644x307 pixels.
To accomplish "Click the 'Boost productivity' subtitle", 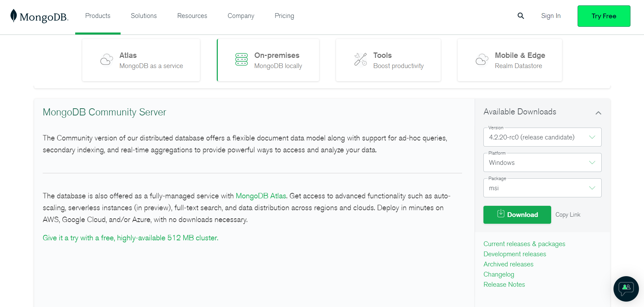I will (x=398, y=66).
